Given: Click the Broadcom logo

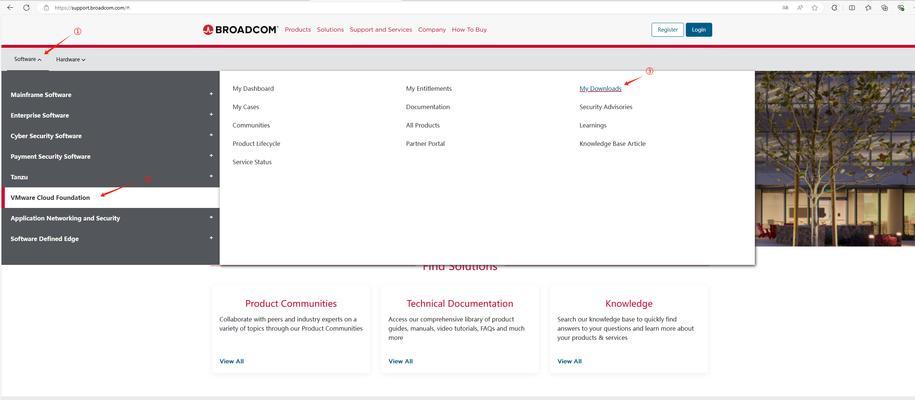Looking at the screenshot, I should point(240,30).
